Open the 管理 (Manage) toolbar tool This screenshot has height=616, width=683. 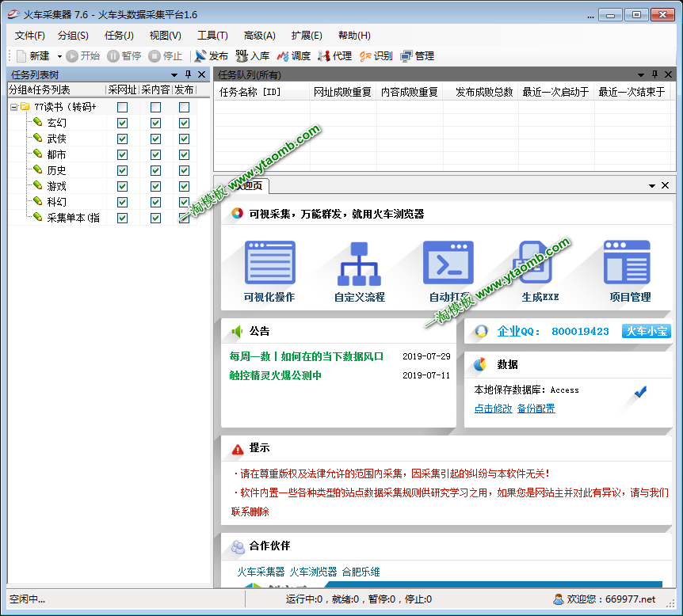tap(418, 56)
